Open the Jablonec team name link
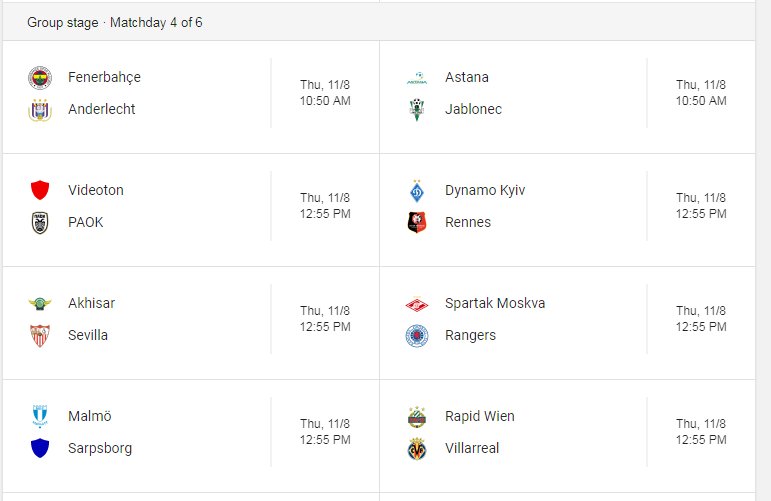Image resolution: width=771 pixels, height=501 pixels. coord(474,109)
